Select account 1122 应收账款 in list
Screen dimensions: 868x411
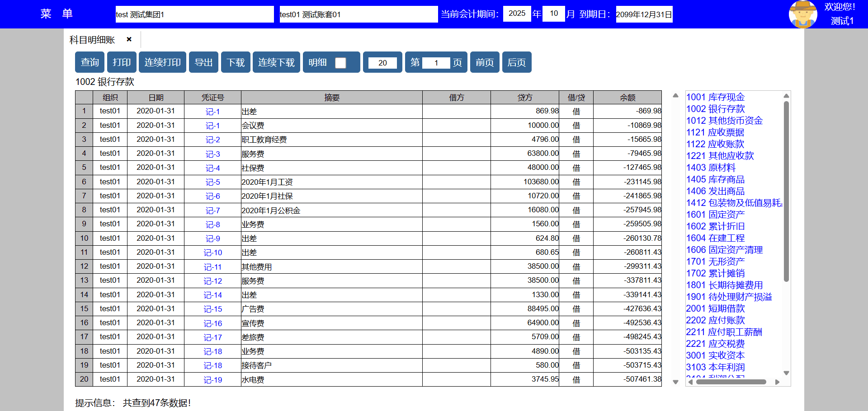point(715,144)
